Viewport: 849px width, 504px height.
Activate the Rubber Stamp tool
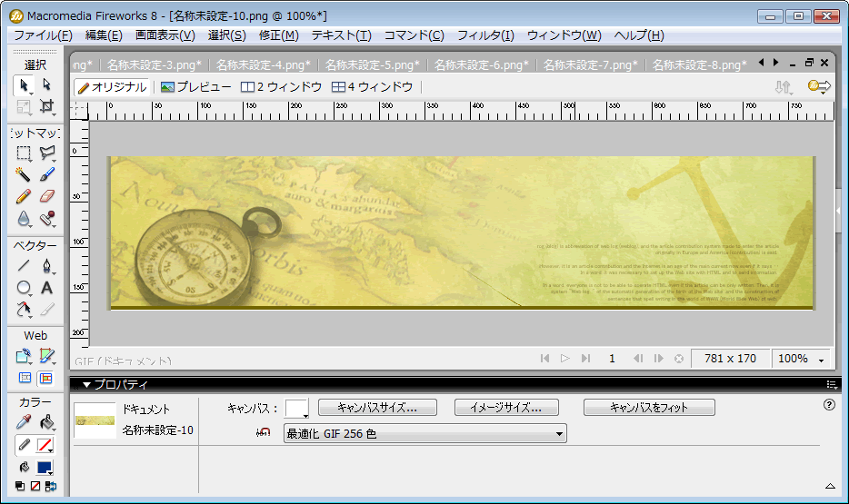tap(47, 219)
